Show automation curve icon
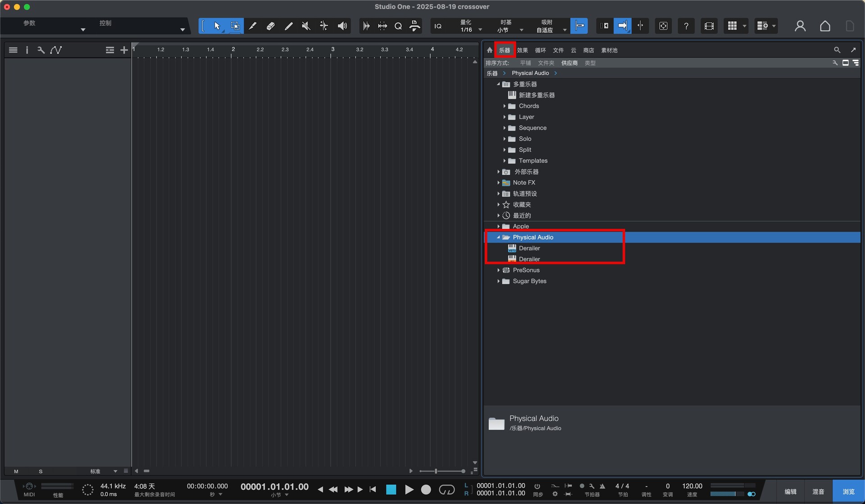Image resolution: width=865 pixels, height=504 pixels. [x=56, y=50]
